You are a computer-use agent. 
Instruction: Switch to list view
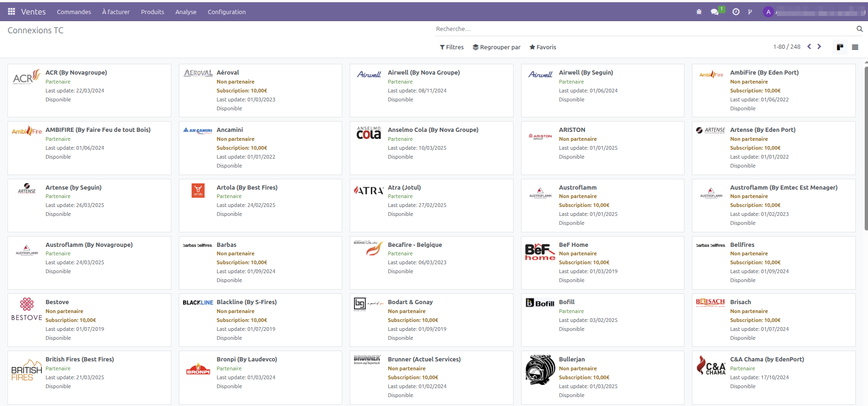855,47
